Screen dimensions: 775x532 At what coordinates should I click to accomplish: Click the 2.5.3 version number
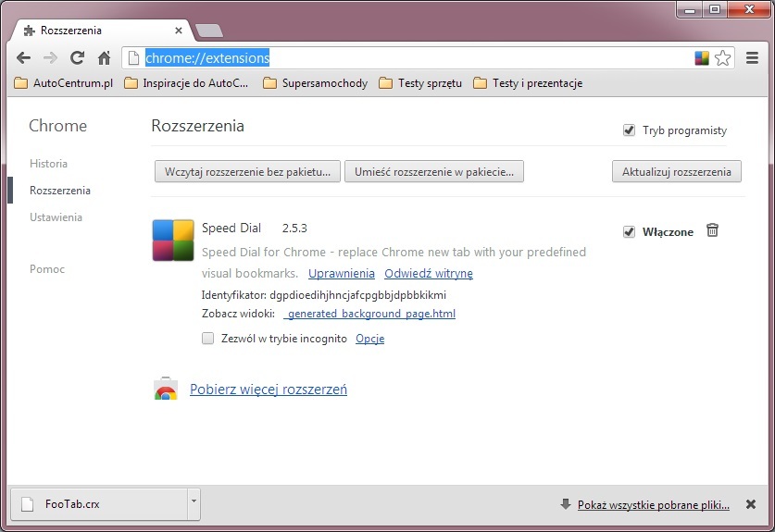point(294,229)
